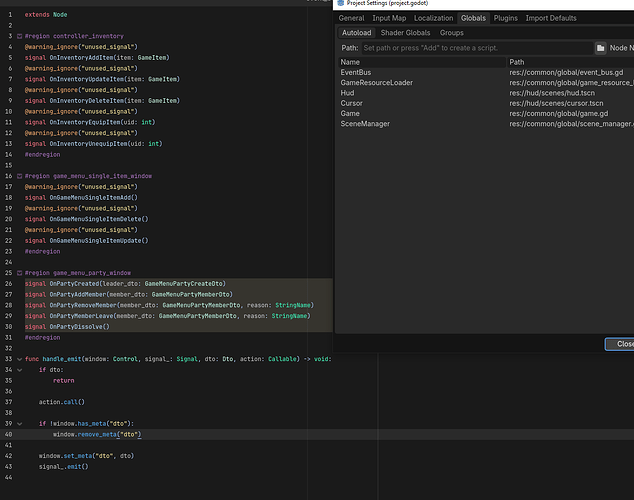
Task: Click signal OnGameMenuSingleItemDelete line
Action: coord(87,219)
